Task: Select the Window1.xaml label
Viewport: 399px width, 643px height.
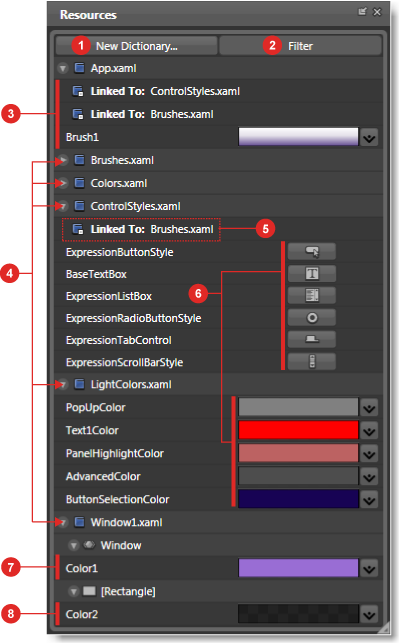Action: coord(126,522)
